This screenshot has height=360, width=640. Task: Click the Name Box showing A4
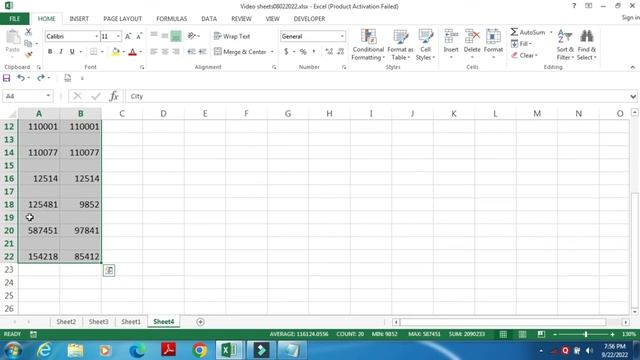point(28,96)
